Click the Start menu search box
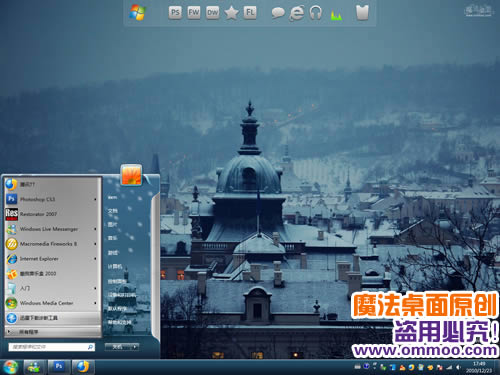 tap(52, 347)
